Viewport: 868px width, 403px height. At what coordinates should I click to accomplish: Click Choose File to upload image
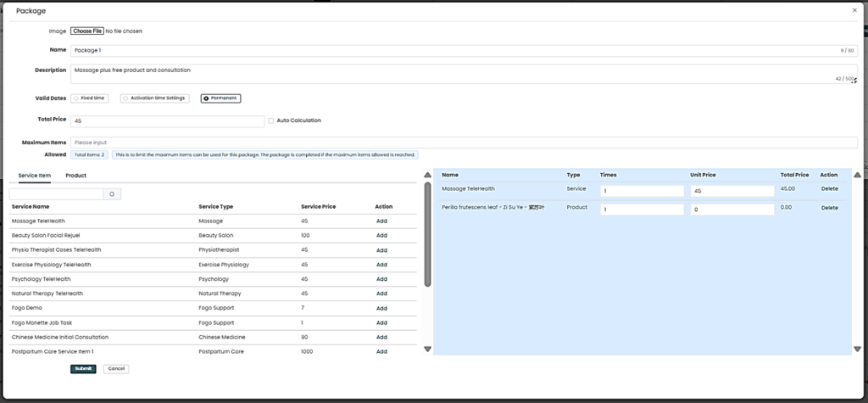pos(87,31)
